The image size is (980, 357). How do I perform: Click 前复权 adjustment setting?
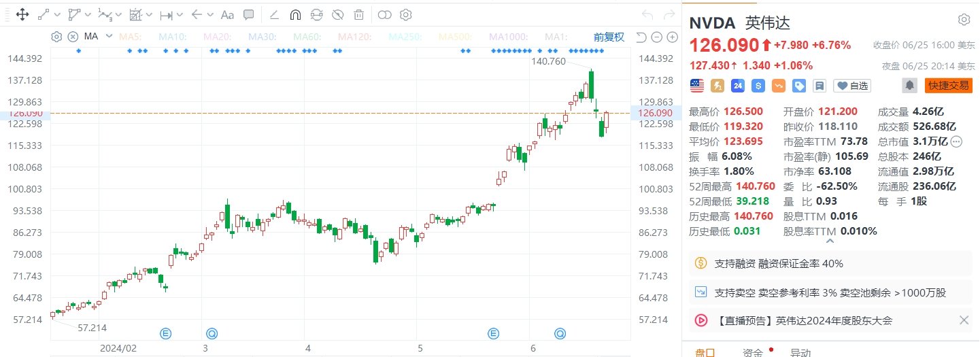pos(608,37)
